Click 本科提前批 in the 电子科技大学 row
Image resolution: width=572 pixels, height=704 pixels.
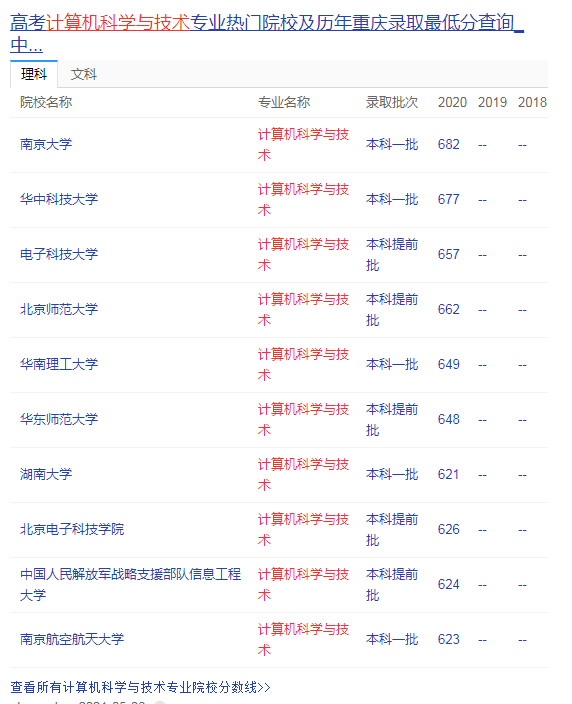(392, 255)
